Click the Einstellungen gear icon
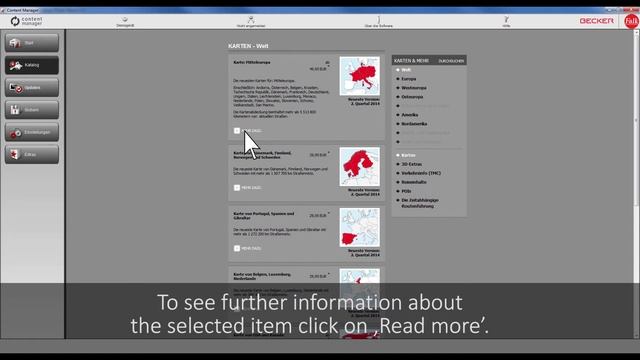 (x=16, y=133)
